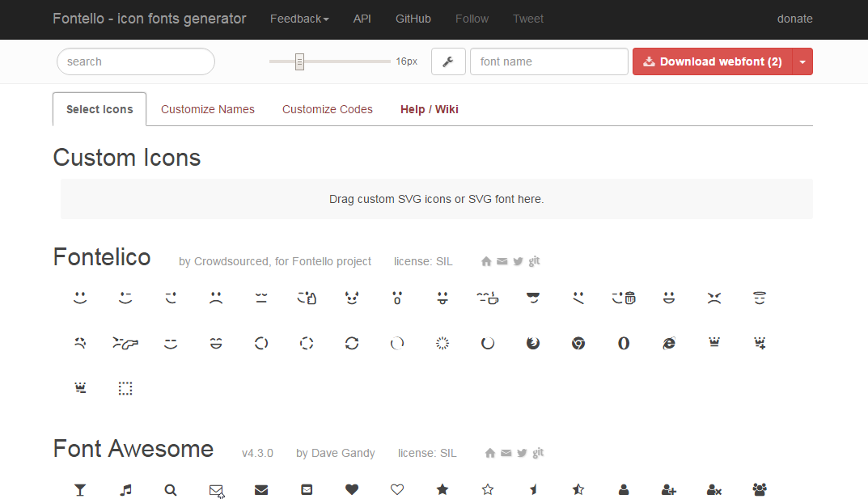This screenshot has width=868, height=499.
Task: Pick the Internet Explorer icon
Action: pyautogui.click(x=669, y=344)
